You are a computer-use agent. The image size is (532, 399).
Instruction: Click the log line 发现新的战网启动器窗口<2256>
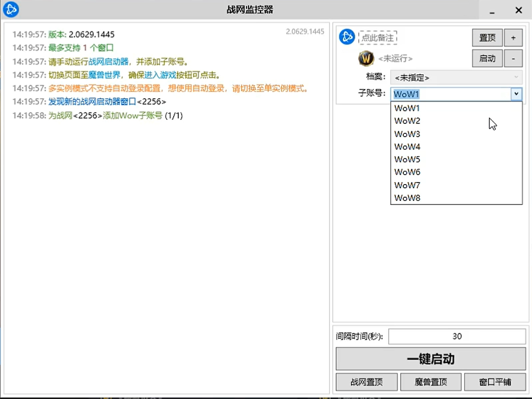pos(89,101)
